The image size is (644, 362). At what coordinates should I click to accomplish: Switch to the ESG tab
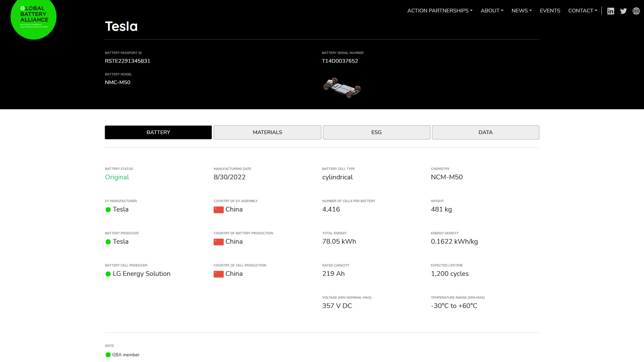coord(376,132)
